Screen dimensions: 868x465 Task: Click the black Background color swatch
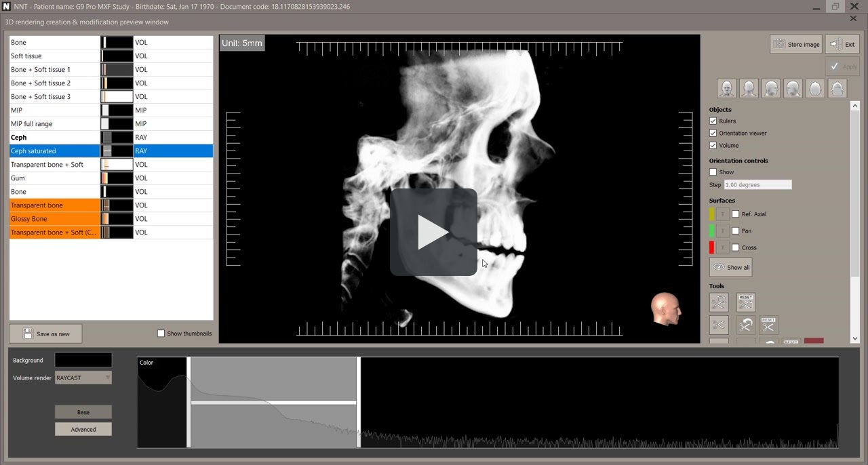83,360
